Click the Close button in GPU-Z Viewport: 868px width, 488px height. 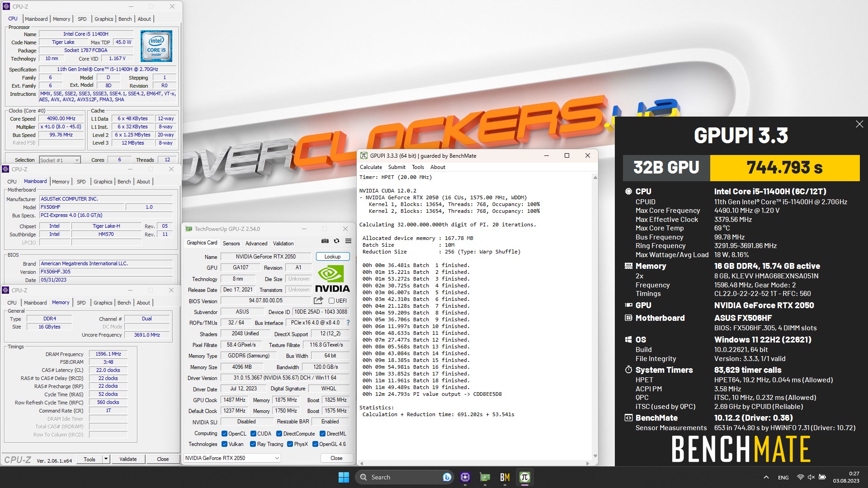336,458
